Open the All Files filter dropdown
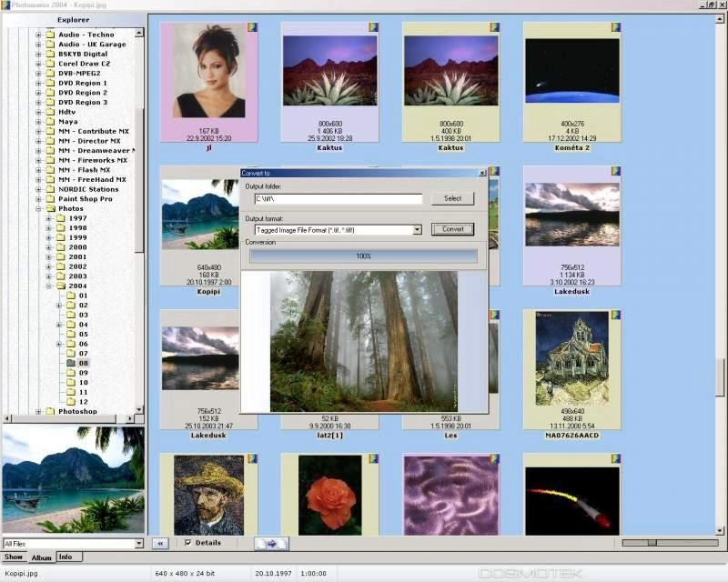The image size is (728, 582). [x=139, y=544]
